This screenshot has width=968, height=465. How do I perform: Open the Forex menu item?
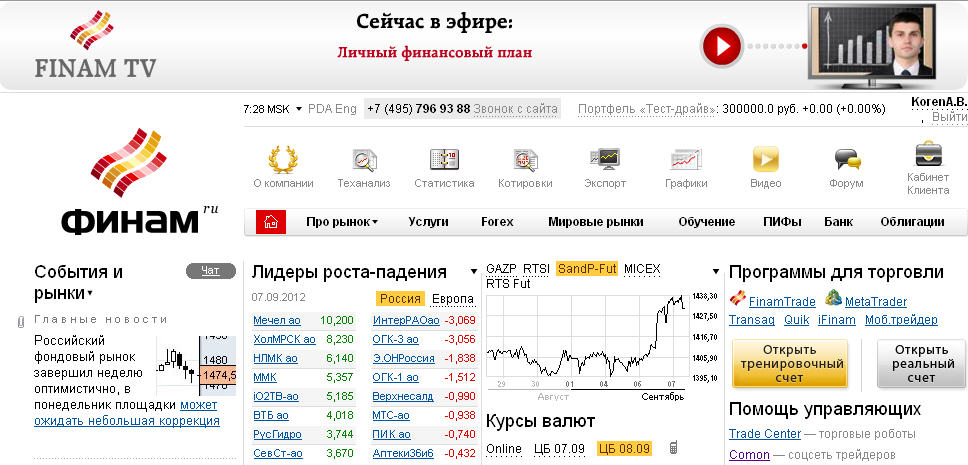[x=497, y=222]
